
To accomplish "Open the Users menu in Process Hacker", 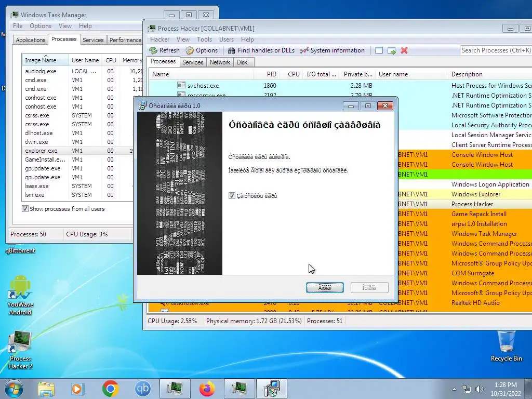I will (227, 39).
